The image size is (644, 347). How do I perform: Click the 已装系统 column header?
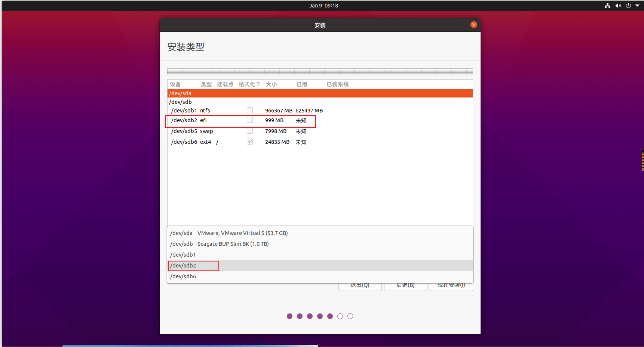[x=338, y=84]
